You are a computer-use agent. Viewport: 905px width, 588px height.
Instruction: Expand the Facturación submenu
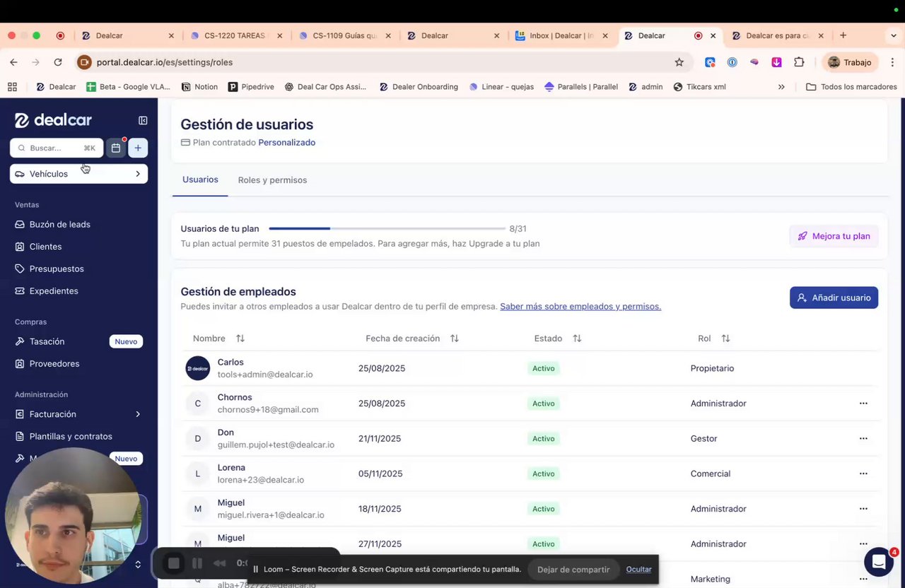click(x=138, y=414)
